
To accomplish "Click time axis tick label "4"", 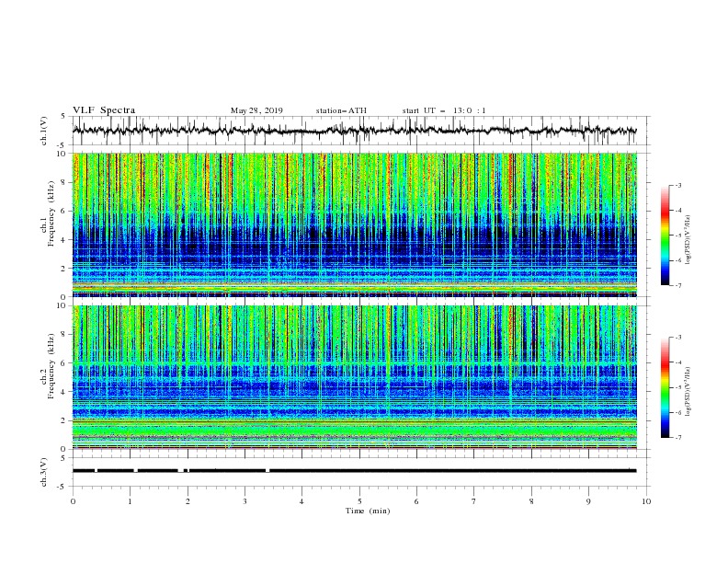I will (301, 501).
